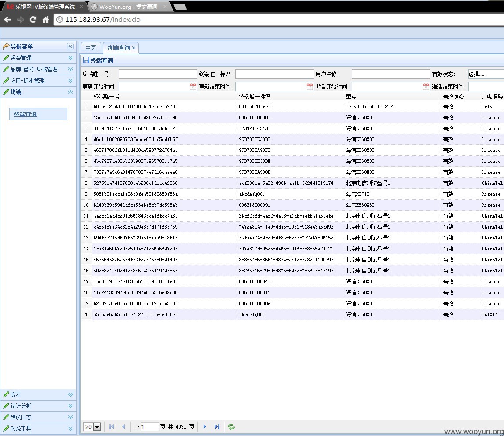Close the WooYun.org browser tab
Viewport: 504px width, 436px height.
coord(165,7)
